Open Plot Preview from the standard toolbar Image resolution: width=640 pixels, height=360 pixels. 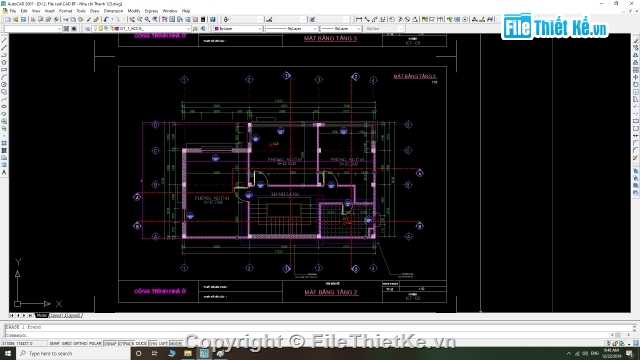[x=40, y=19]
